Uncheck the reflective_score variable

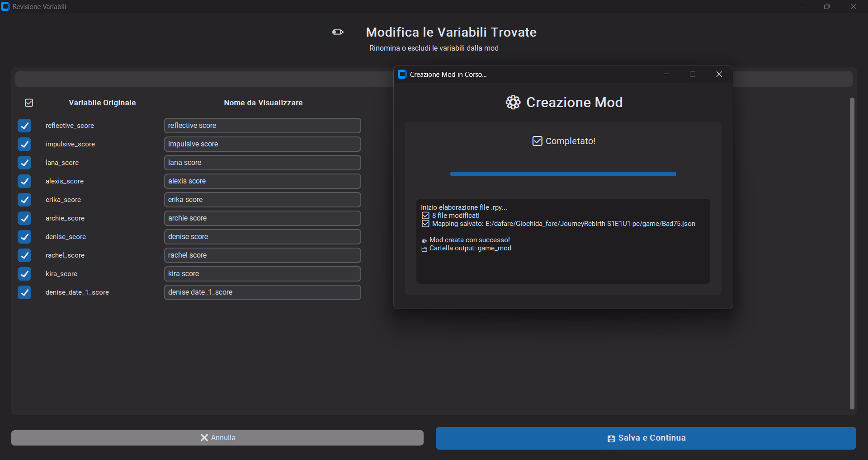(24, 126)
